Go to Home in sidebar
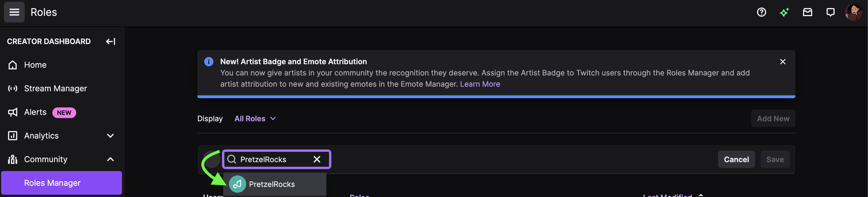The width and height of the screenshot is (868, 197). click(35, 65)
